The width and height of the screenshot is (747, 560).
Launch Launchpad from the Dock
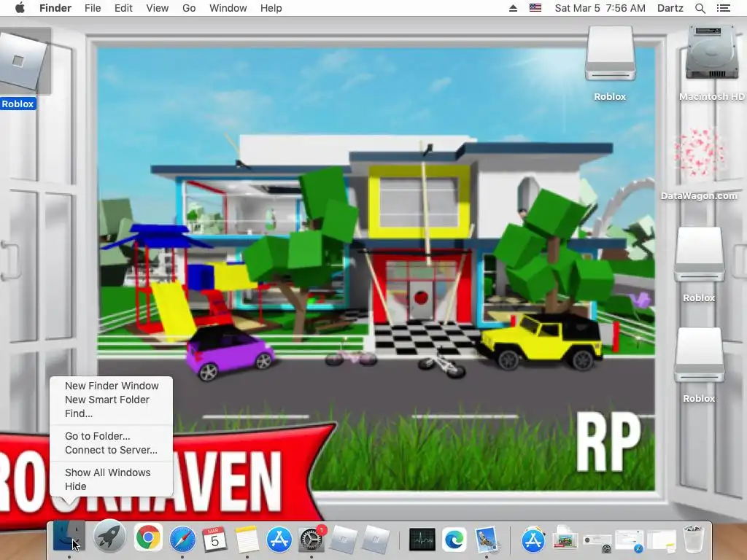pyautogui.click(x=109, y=537)
